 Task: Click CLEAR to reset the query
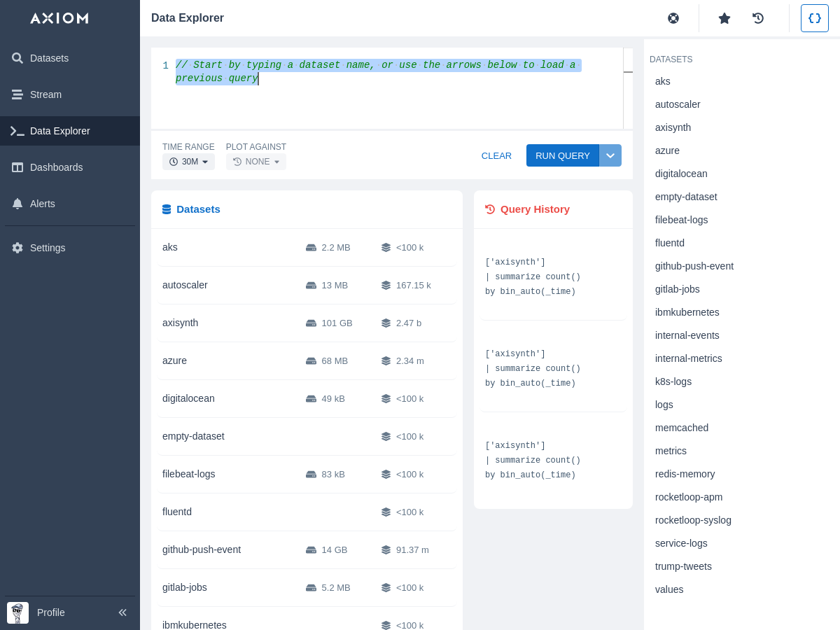496,155
